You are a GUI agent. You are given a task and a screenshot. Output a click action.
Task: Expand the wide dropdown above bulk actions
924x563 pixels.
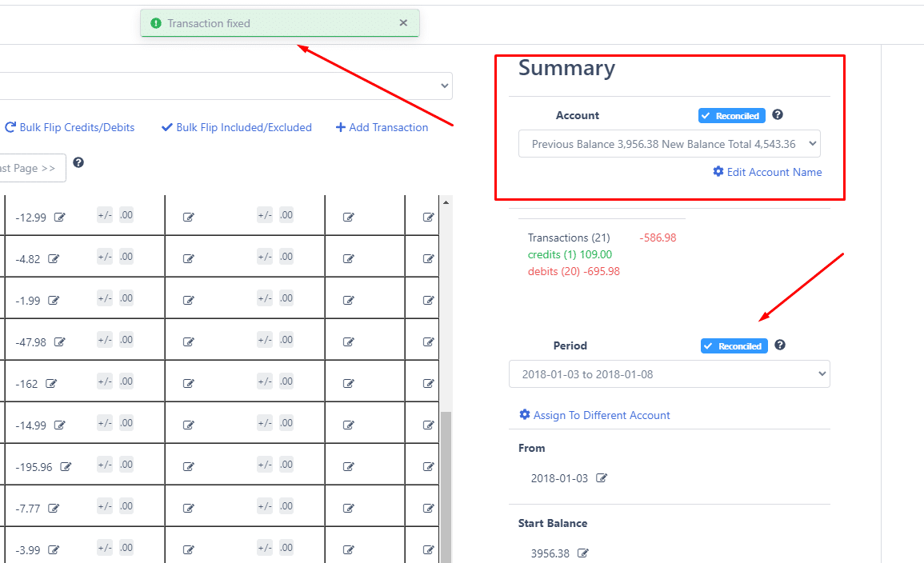click(224, 86)
